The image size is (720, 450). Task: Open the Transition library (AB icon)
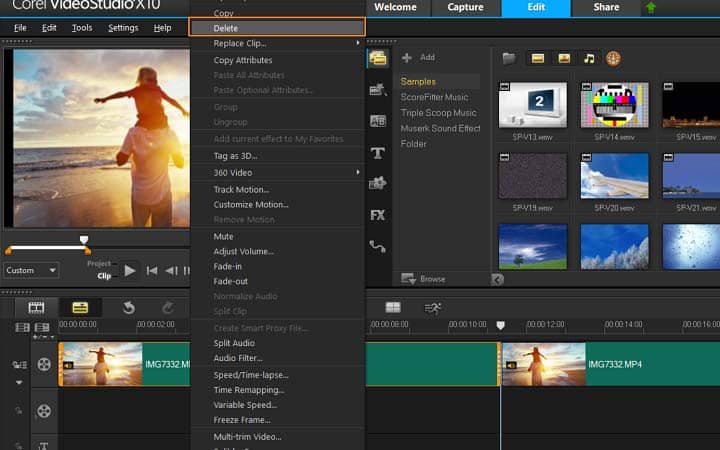378,121
